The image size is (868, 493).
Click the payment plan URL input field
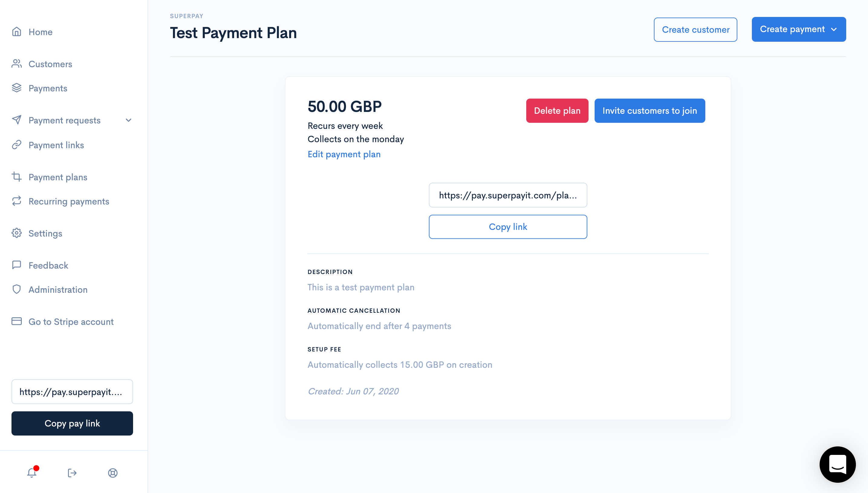[508, 195]
